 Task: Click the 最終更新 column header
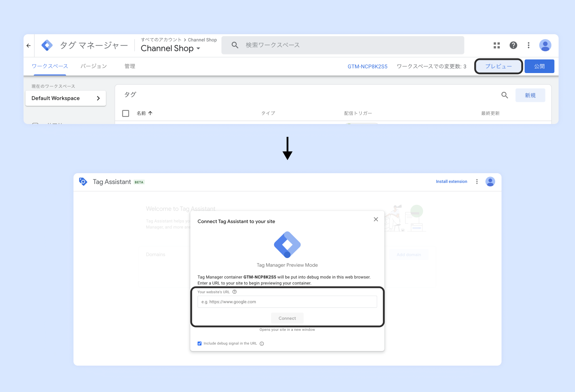(490, 113)
